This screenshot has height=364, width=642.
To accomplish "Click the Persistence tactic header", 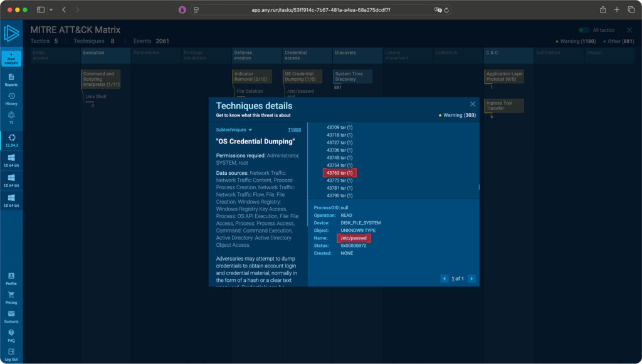I will (x=156, y=55).
